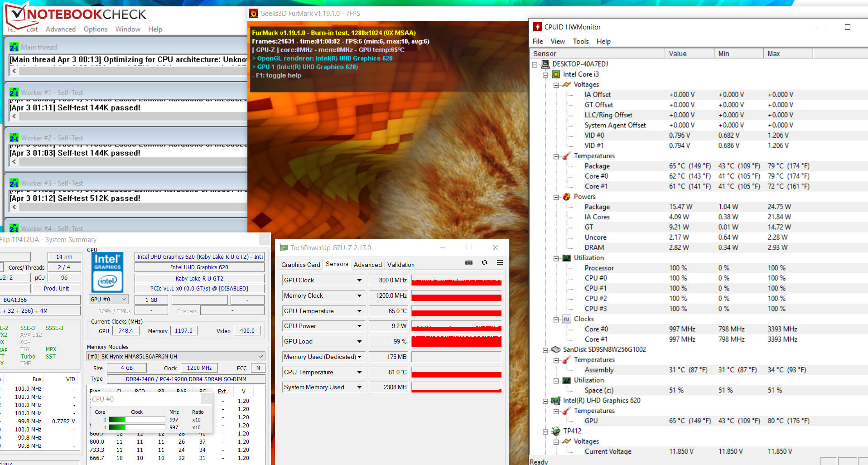Collapse the DESKTOP-40A7EDJ tree node

tap(535, 64)
